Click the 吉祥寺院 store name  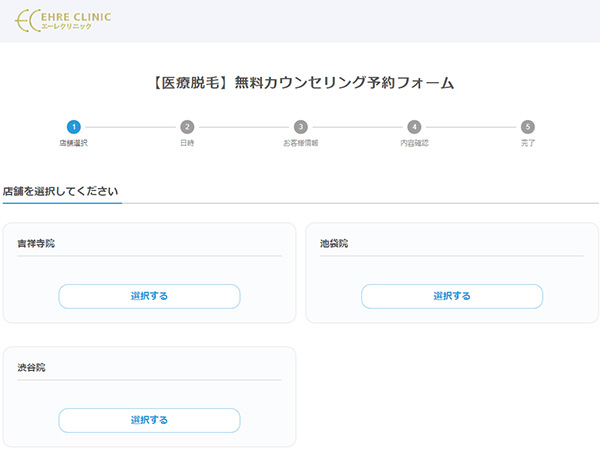click(36, 244)
